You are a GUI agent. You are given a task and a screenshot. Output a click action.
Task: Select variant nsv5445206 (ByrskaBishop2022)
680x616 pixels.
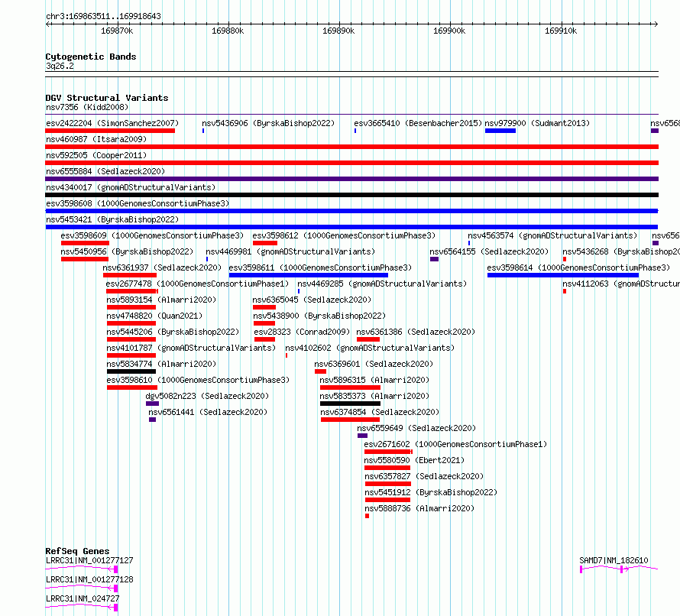coord(173,332)
